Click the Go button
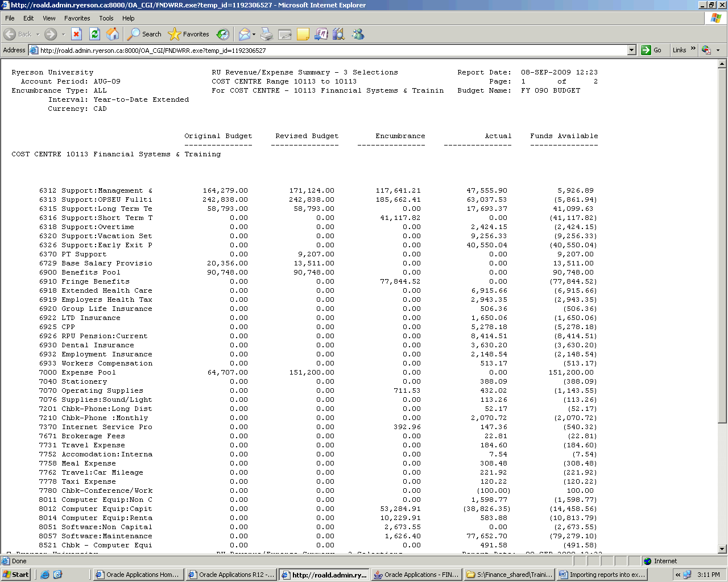The height and width of the screenshot is (582, 728). 652,50
